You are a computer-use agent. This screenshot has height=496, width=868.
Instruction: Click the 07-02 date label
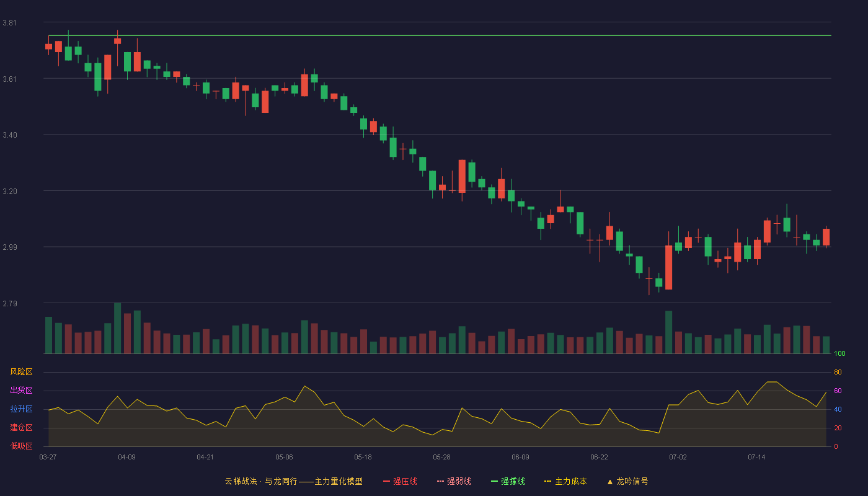(678, 457)
